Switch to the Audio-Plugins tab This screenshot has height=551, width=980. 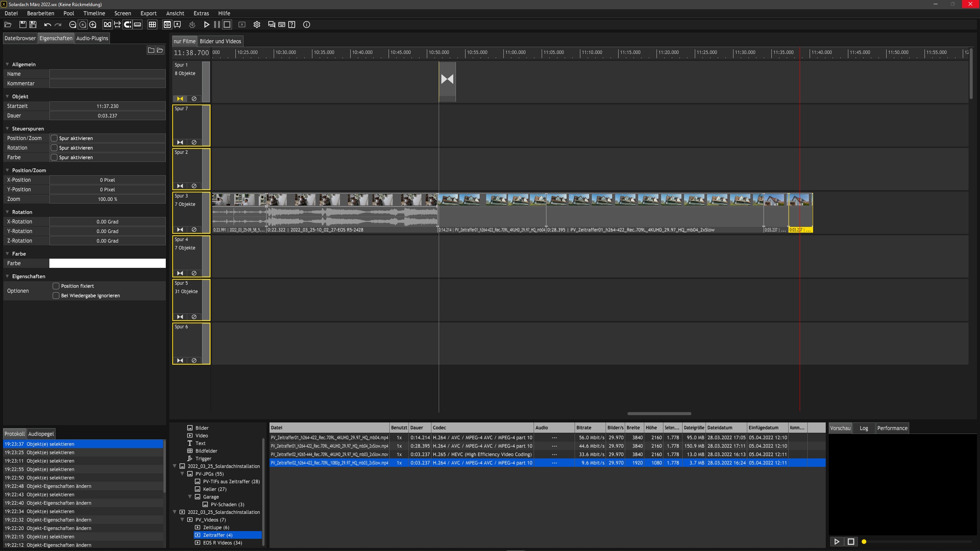click(x=92, y=38)
